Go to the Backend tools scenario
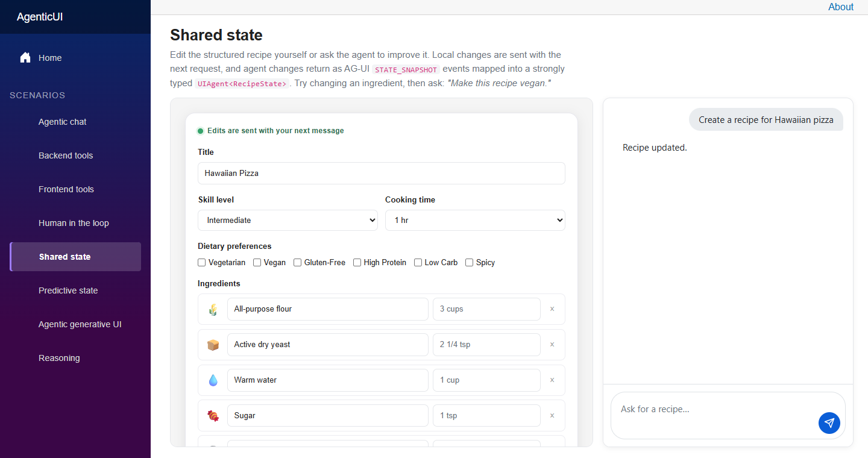This screenshot has height=458, width=868. (75, 155)
